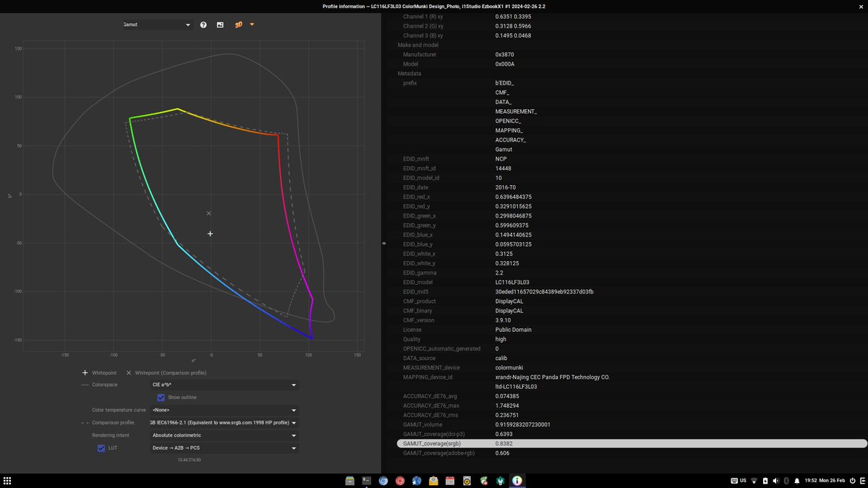Click the power button tray icon
This screenshot has width=868, height=488.
coord(852,481)
